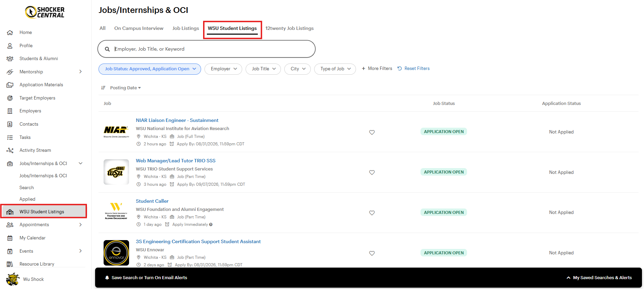Click the search magnifier icon
Screen dimensions: 644x289
[107, 49]
